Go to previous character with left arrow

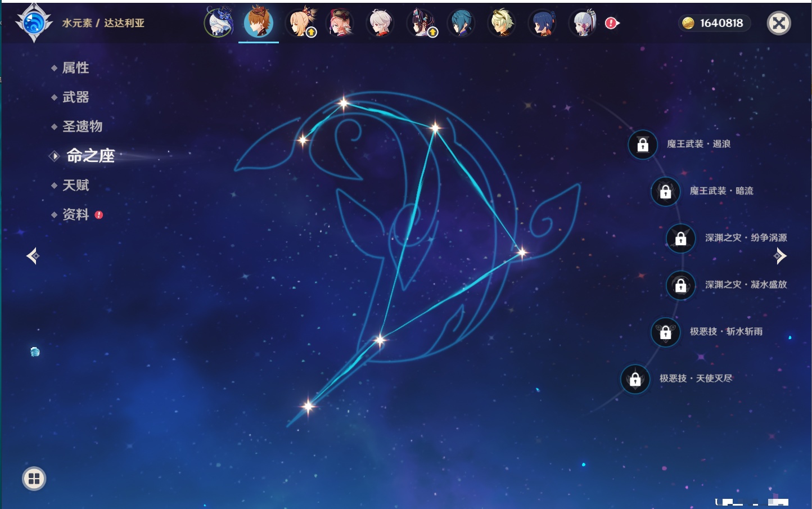pos(33,256)
